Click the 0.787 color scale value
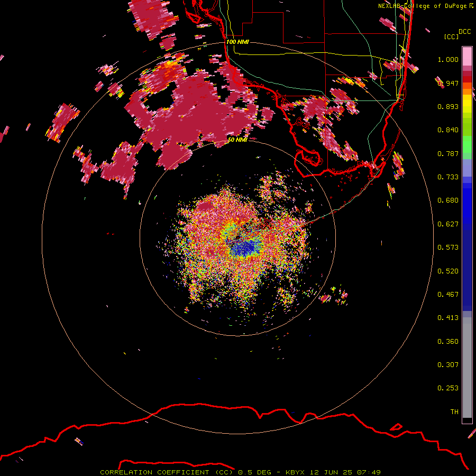The image size is (476, 476). point(448,153)
